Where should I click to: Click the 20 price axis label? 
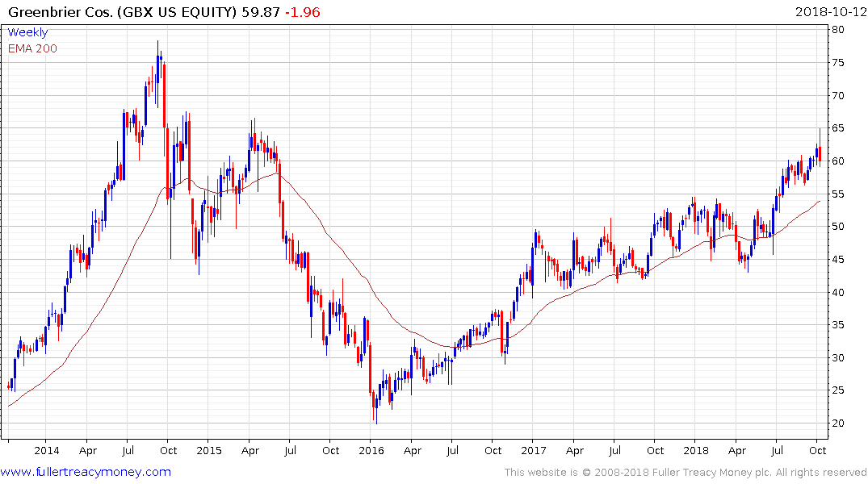coord(837,423)
